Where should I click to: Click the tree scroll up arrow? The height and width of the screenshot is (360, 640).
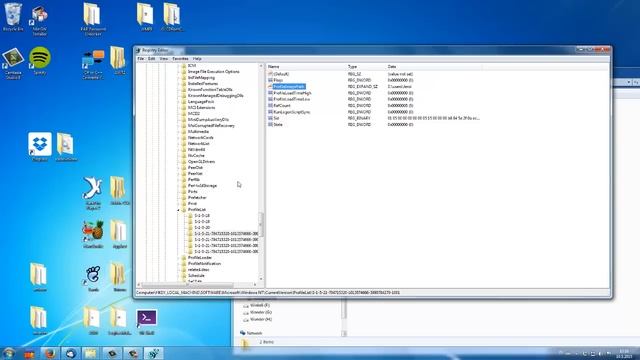point(261,66)
